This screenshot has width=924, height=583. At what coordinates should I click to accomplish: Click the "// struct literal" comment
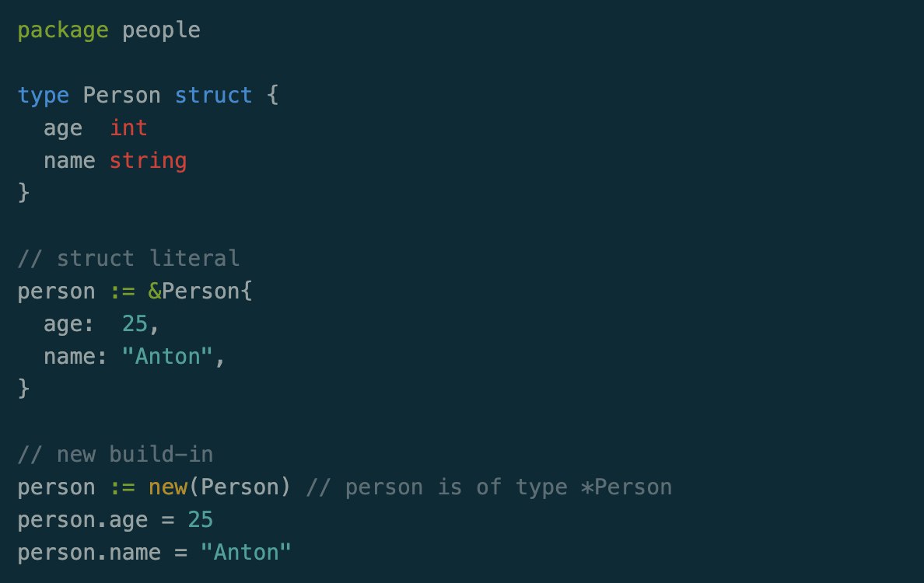coord(128,259)
